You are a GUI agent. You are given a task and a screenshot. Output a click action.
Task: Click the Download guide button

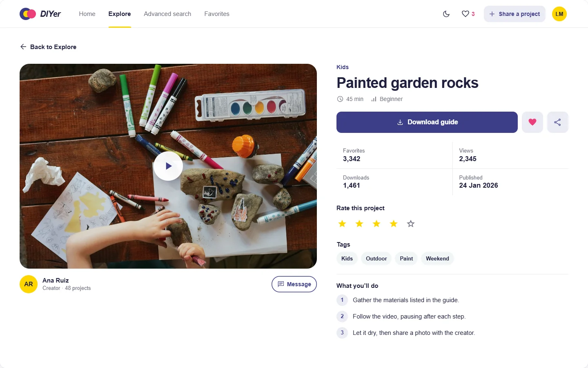click(x=427, y=122)
